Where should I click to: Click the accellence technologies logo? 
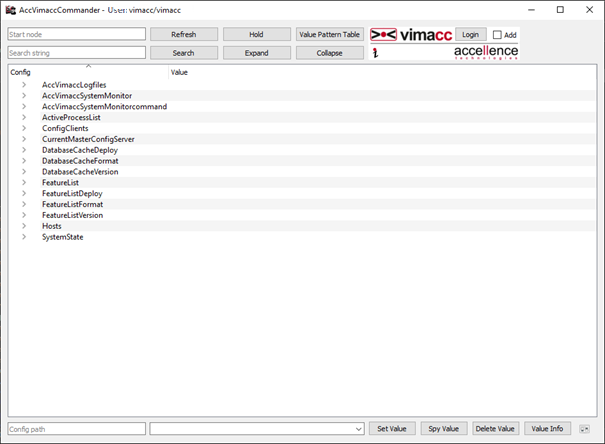pyautogui.click(x=486, y=52)
